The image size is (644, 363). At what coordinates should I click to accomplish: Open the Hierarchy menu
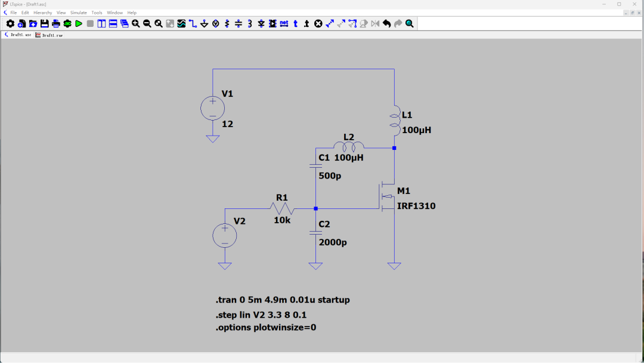click(43, 13)
